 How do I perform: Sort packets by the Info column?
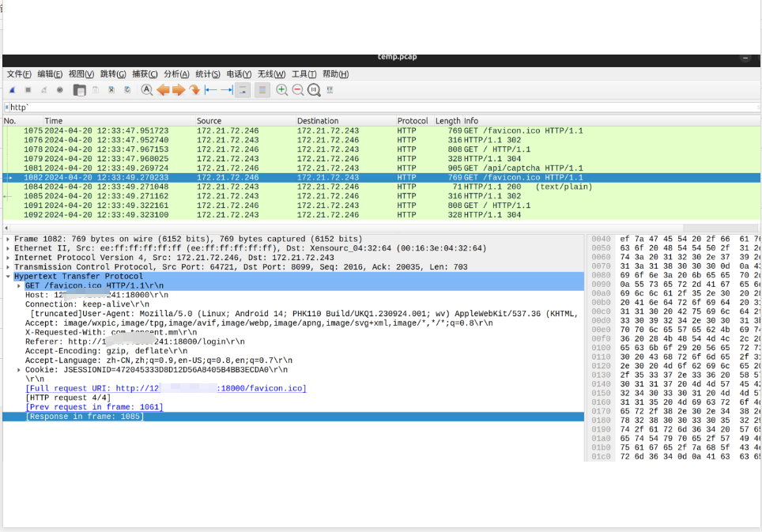point(611,120)
